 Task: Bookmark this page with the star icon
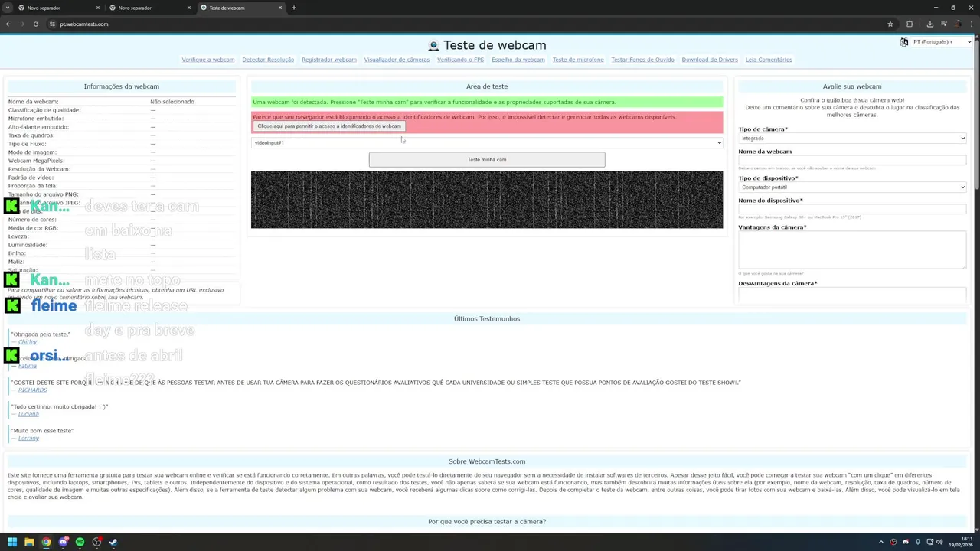coord(890,24)
